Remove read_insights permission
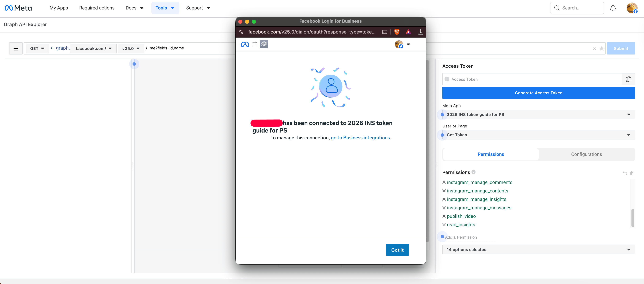This screenshot has width=644, height=284. (x=444, y=225)
